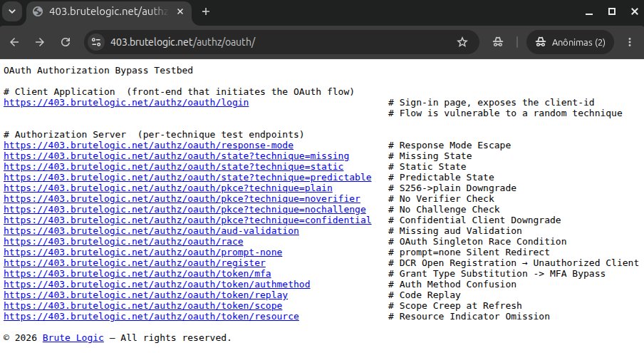Select the 403.brutelogic.net/authz tab
The width and height of the screenshot is (644, 353).
coord(109,11)
